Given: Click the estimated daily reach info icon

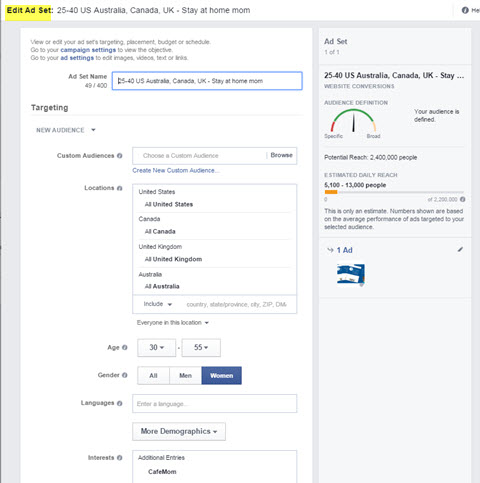Looking at the screenshot, I should coord(462,199).
